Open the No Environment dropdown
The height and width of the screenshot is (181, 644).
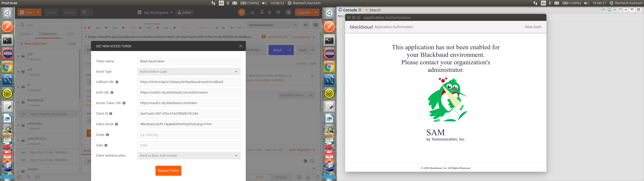[x=273, y=25]
